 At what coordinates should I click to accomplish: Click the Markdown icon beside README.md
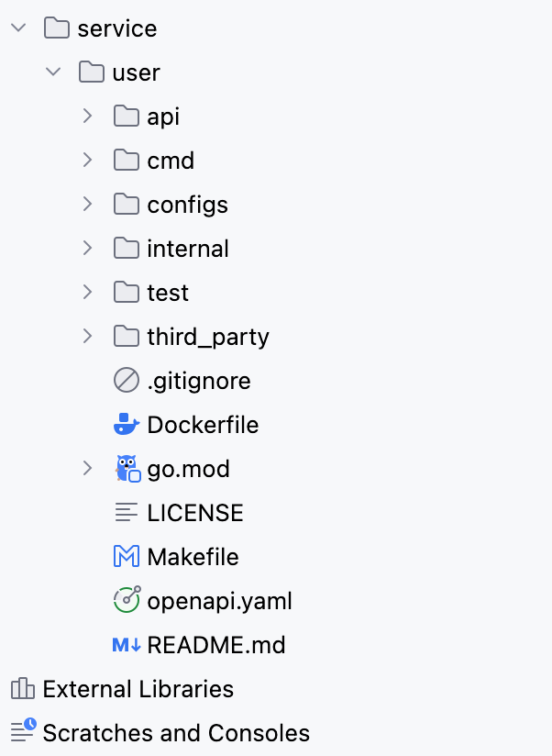coord(126,645)
